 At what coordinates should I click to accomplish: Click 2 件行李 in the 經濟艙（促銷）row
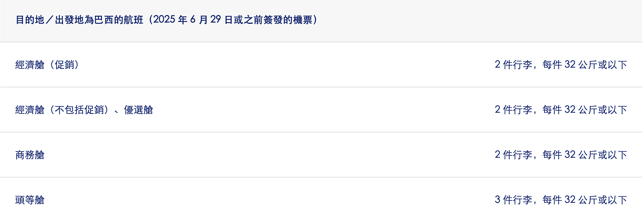[513, 65]
